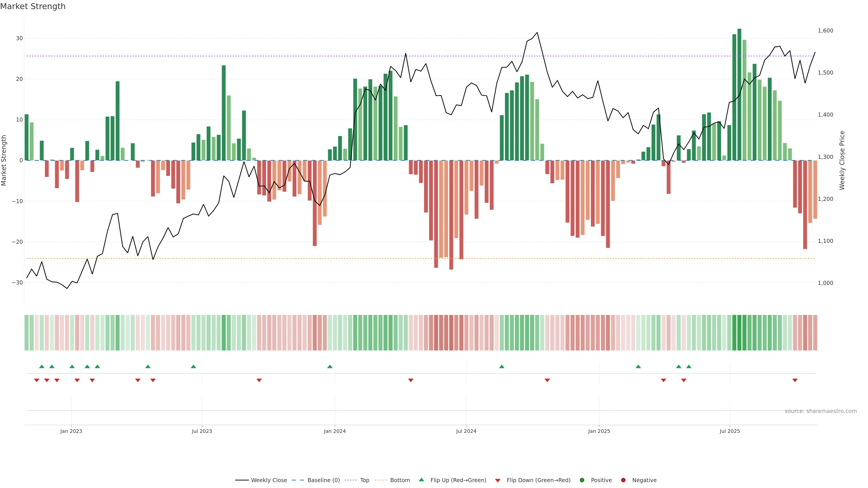Click the green Positive circle in legend
Viewport: 868px width, 488px height.
coord(582,480)
